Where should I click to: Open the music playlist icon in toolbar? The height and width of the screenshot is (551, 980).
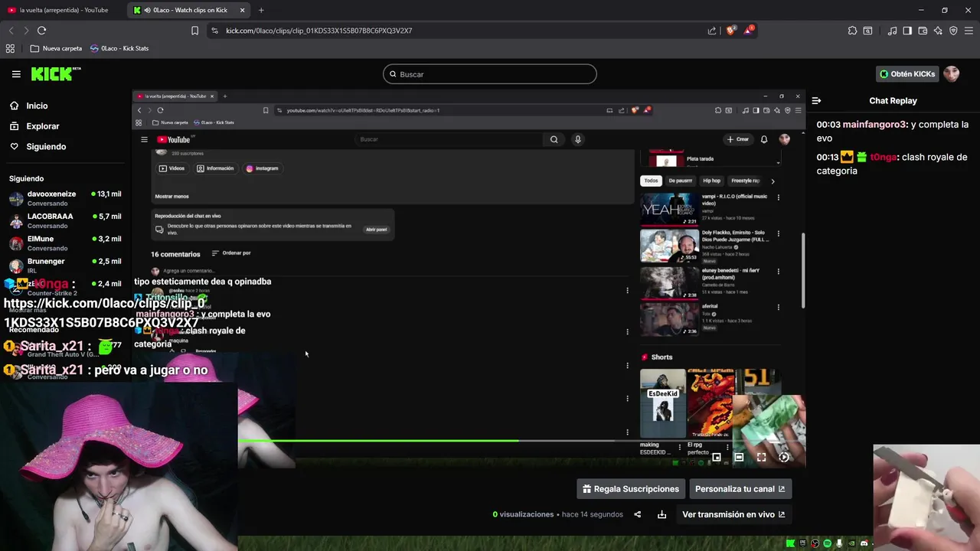click(893, 31)
